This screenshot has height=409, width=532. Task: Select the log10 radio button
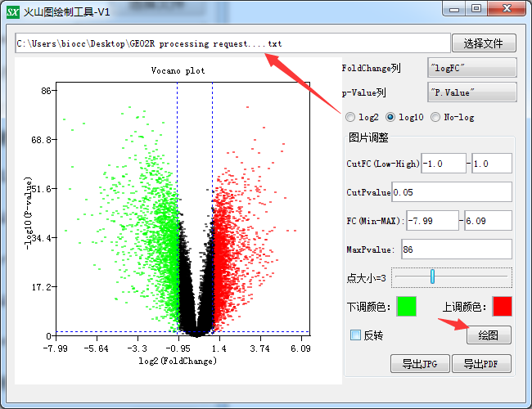pos(390,117)
